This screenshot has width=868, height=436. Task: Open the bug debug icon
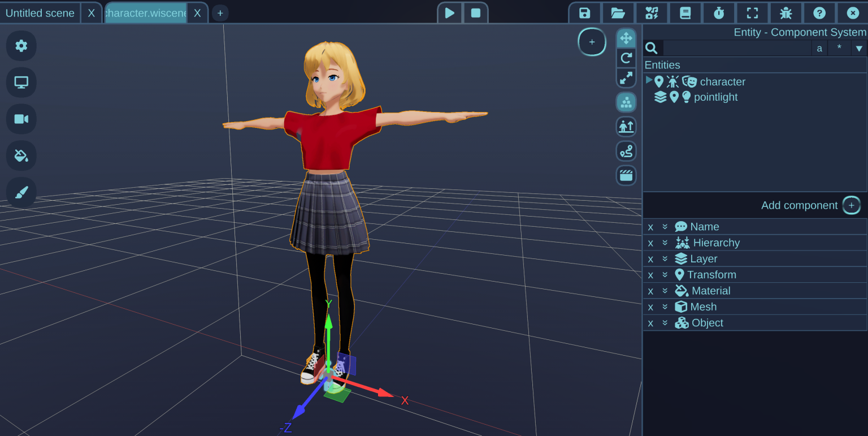(785, 13)
